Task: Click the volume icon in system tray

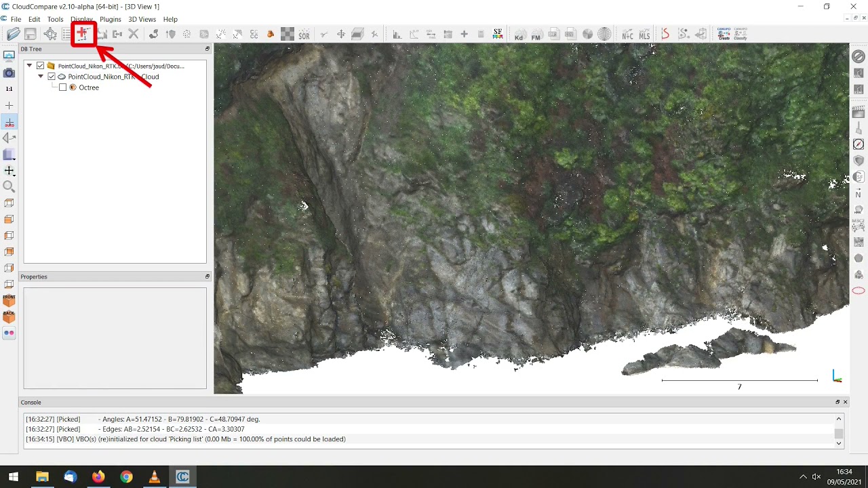Action: click(x=816, y=477)
